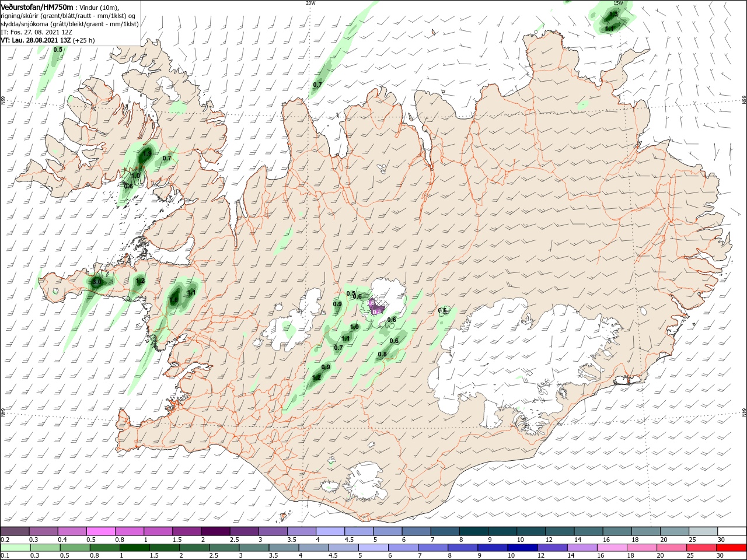Click the 15W longitude label at top

[x=619, y=3]
